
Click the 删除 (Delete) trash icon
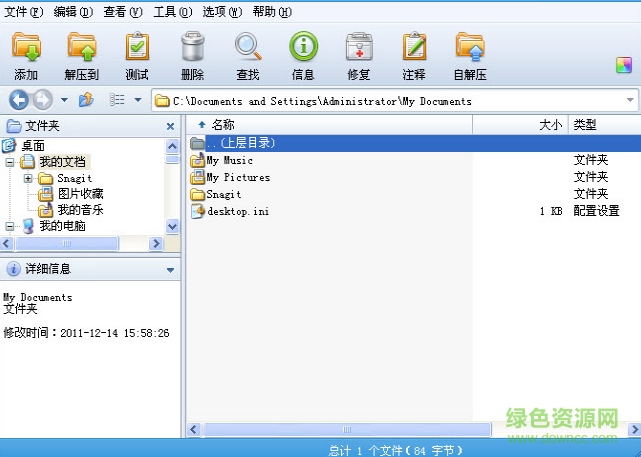point(192,56)
